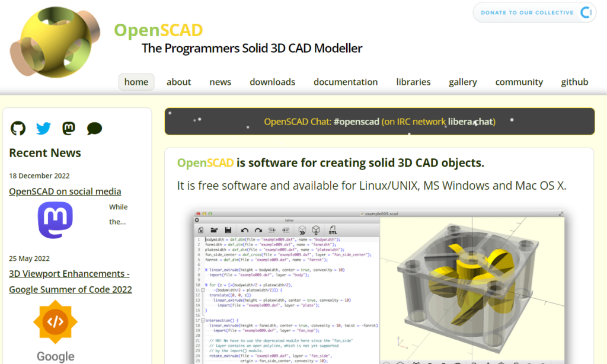This screenshot has width=607, height=364.
Task: Click the Open Collective logo icon
Action: point(586,12)
